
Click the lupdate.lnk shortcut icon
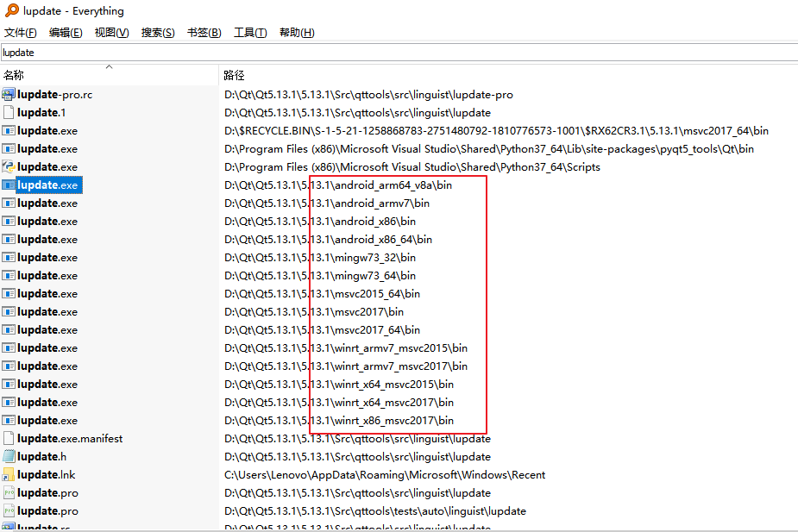pyautogui.click(x=10, y=474)
